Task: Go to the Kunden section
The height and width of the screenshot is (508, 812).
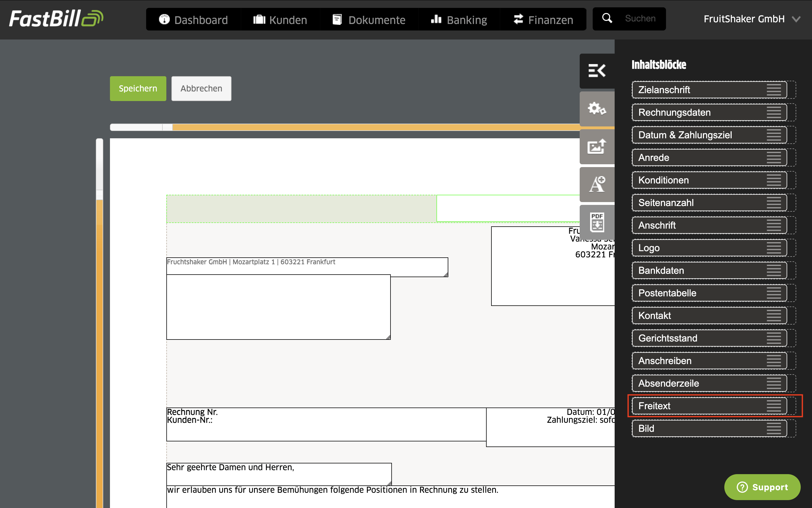Action: coord(280,19)
